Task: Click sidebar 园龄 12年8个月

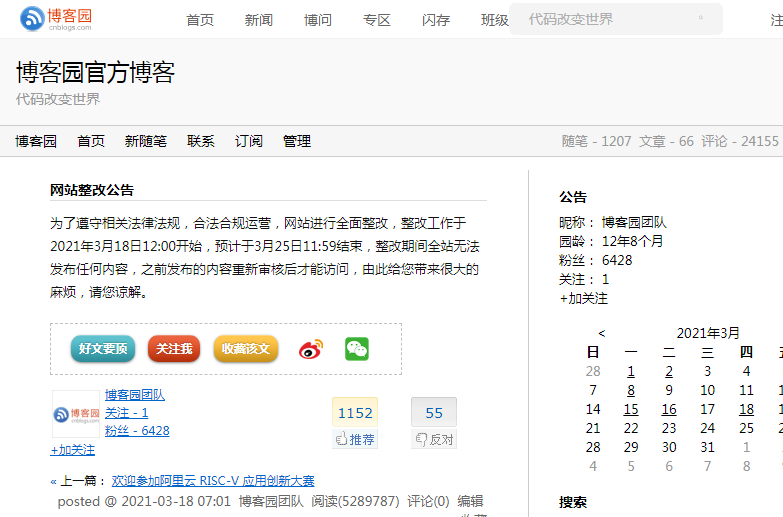Action: (x=632, y=241)
